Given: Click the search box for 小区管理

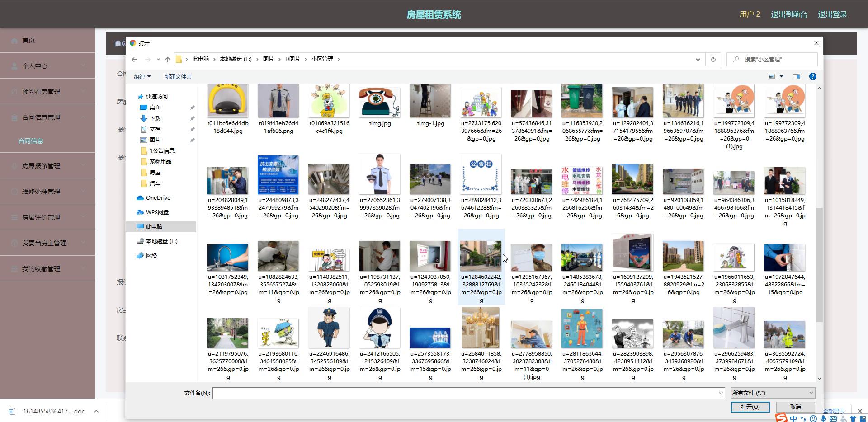Looking at the screenshot, I should pyautogui.click(x=772, y=59).
